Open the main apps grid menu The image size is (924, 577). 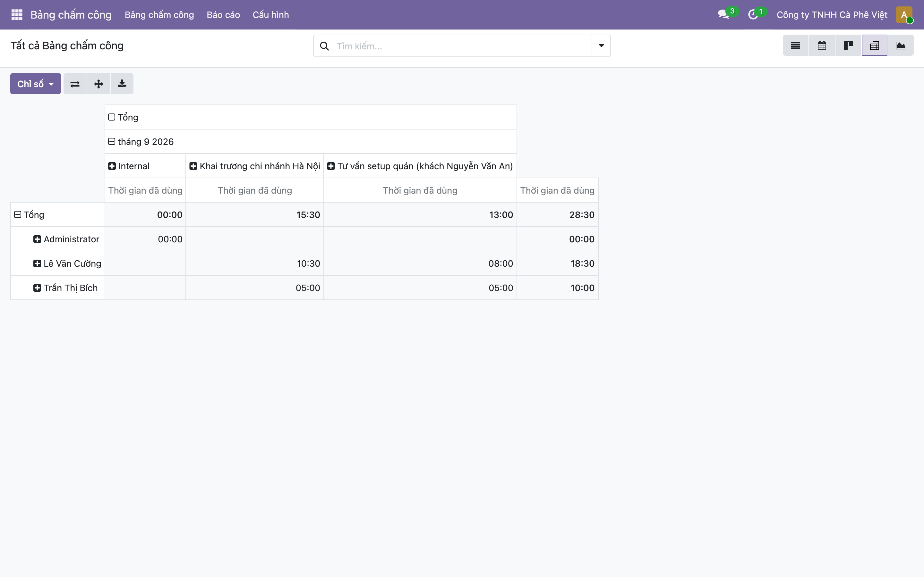17,14
